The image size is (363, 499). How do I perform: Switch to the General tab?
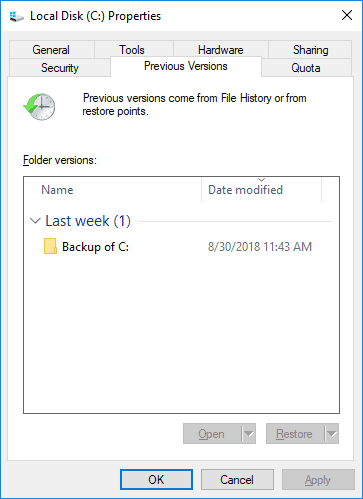pos(51,50)
